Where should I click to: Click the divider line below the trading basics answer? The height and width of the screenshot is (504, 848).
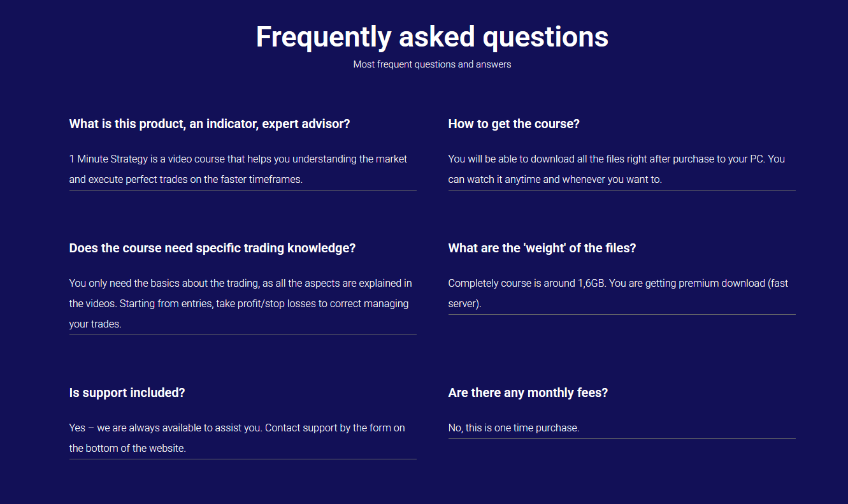(x=243, y=335)
